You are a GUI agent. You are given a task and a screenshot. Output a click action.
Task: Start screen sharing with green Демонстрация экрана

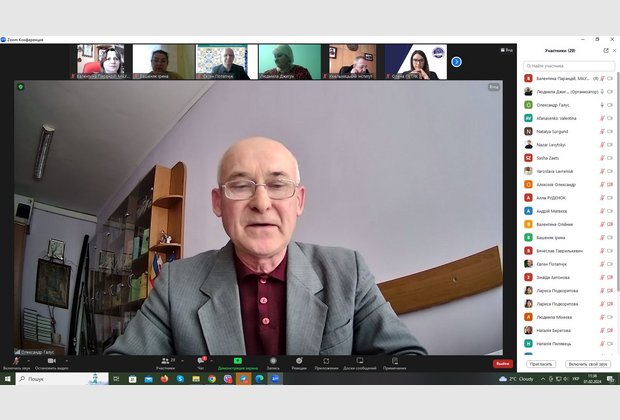pyautogui.click(x=238, y=363)
